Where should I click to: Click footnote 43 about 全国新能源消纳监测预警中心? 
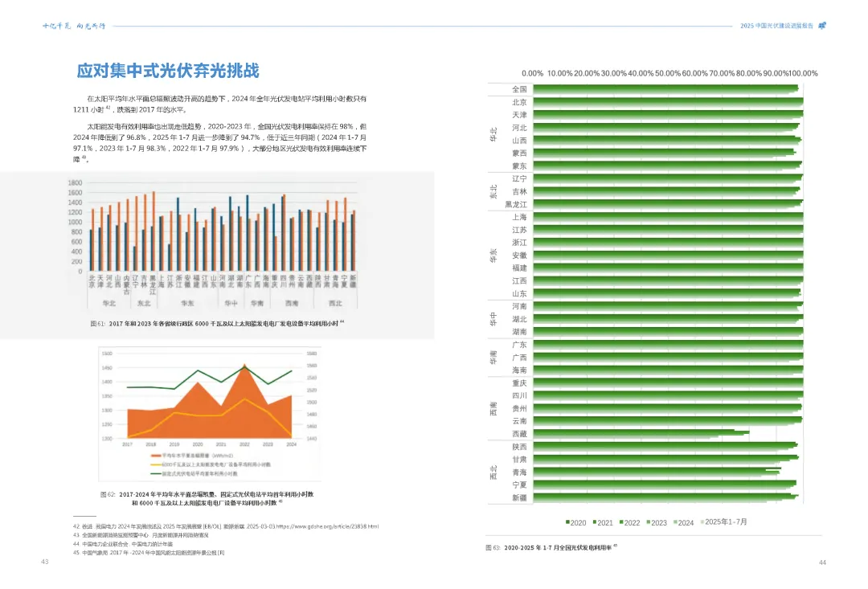[141, 535]
